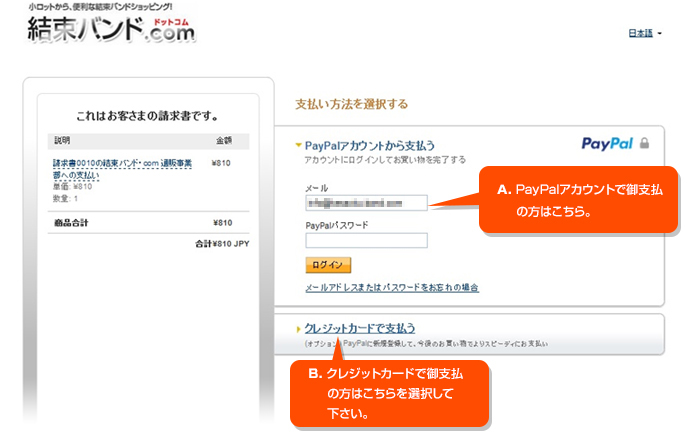The width and height of the screenshot is (695, 444).
Task: Click the ログイン button
Action: click(328, 265)
